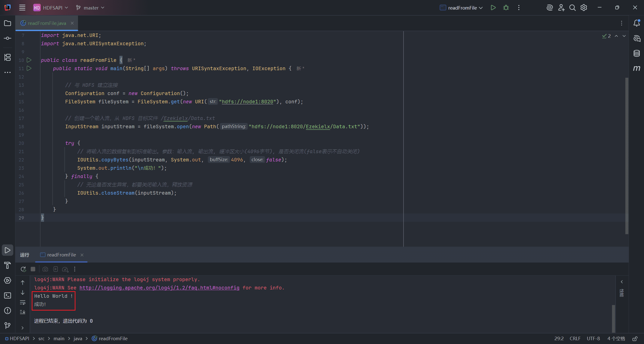Open the Git tool window
The width and height of the screenshot is (644, 344).
(x=8, y=326)
